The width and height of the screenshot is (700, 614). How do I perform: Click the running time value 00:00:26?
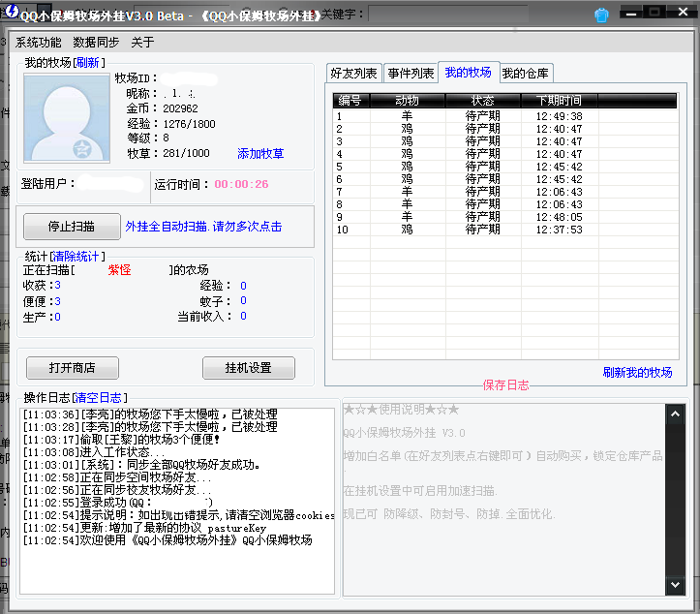241,184
